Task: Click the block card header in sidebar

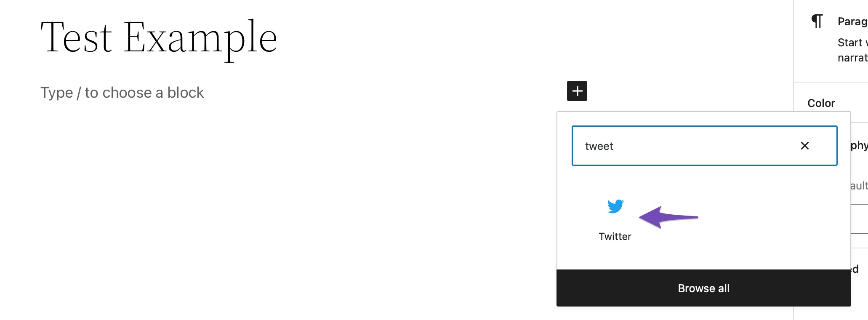Action: pyautogui.click(x=831, y=40)
